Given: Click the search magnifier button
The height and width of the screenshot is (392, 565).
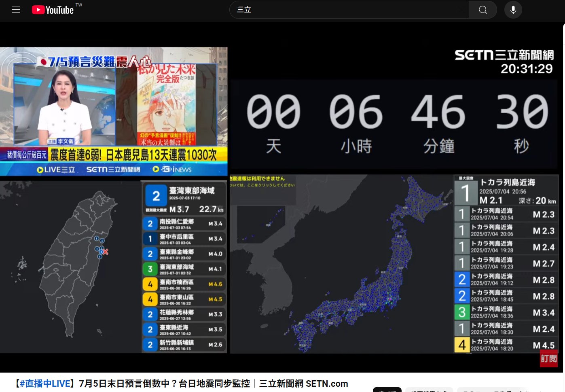Looking at the screenshot, I should (483, 10).
